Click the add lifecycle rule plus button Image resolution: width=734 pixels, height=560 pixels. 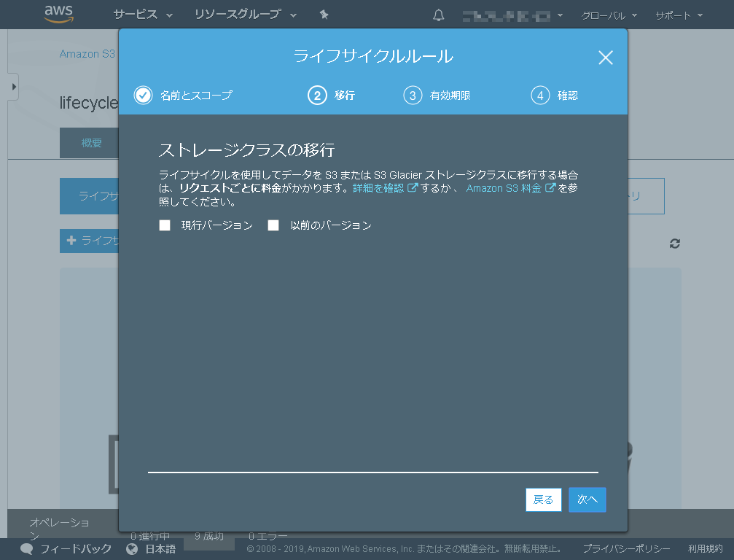pos(90,241)
